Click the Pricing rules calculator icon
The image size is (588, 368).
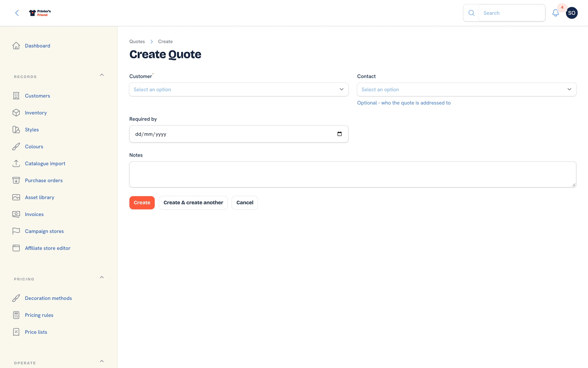coord(16,315)
